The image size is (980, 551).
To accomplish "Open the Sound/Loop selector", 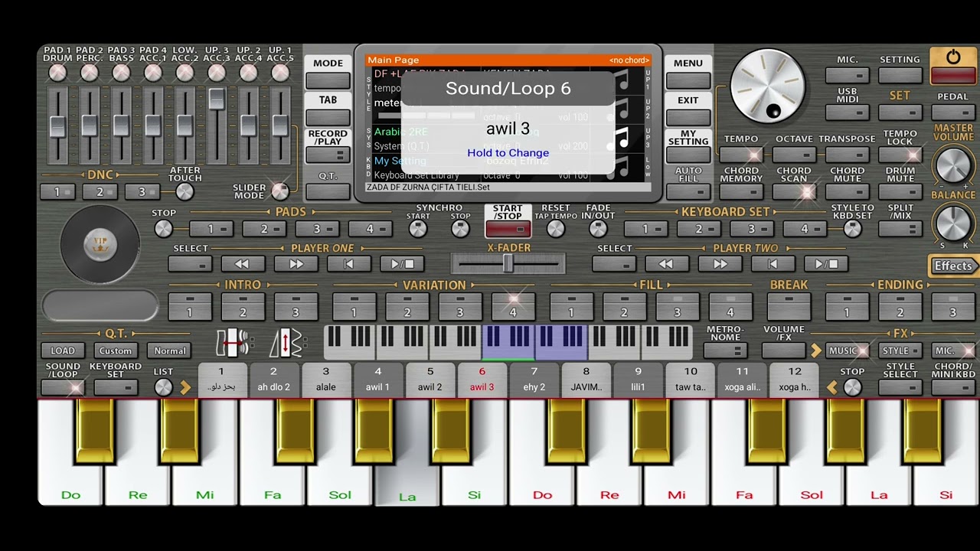I will 63,387.
